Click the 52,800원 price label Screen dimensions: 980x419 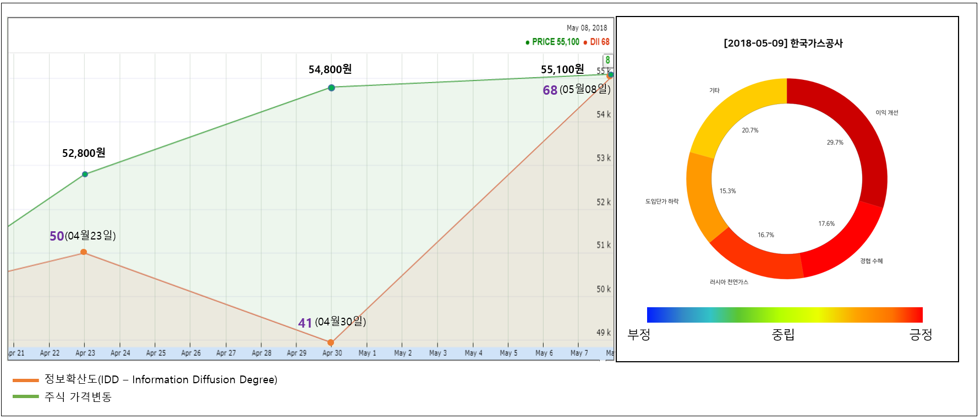pyautogui.click(x=84, y=153)
